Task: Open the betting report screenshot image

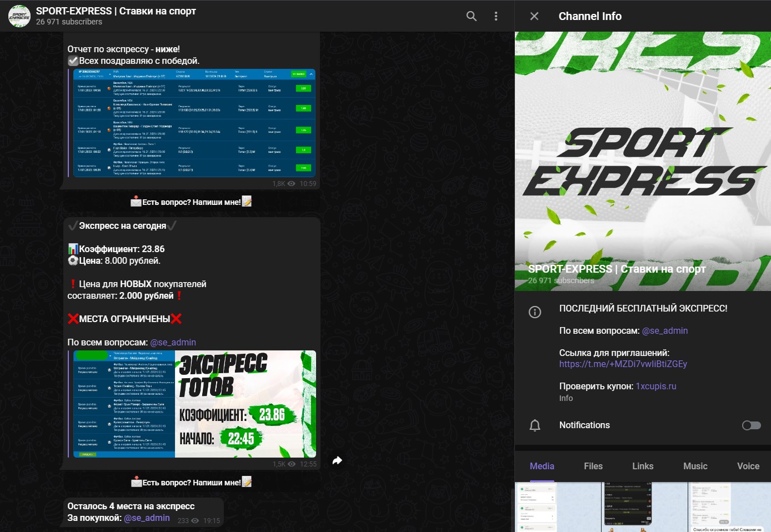Action: click(x=194, y=123)
